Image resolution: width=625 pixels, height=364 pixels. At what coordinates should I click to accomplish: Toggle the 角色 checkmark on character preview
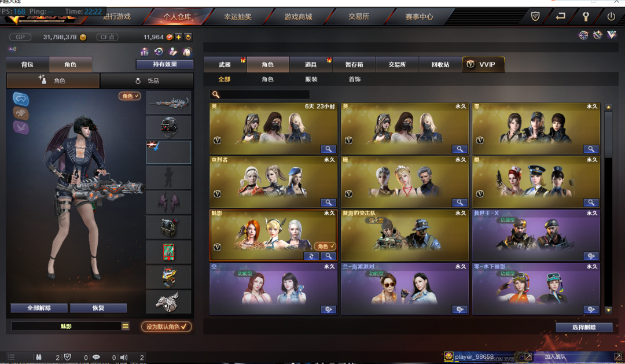130,96
